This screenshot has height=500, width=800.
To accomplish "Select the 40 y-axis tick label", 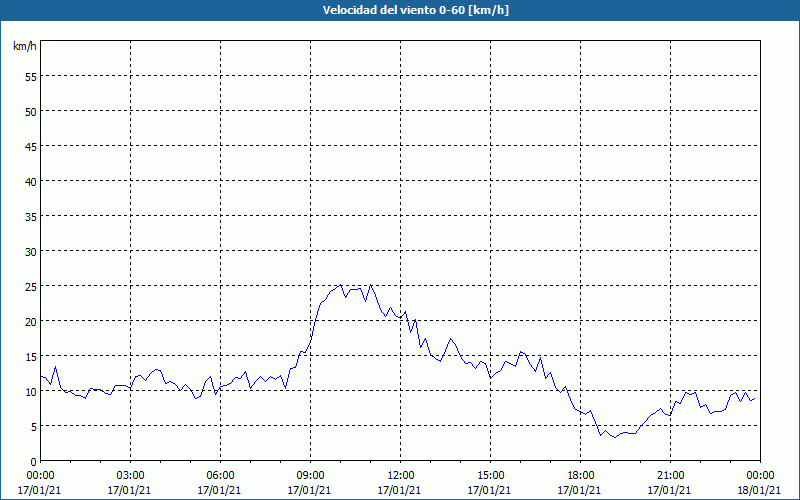I will click(31, 182).
